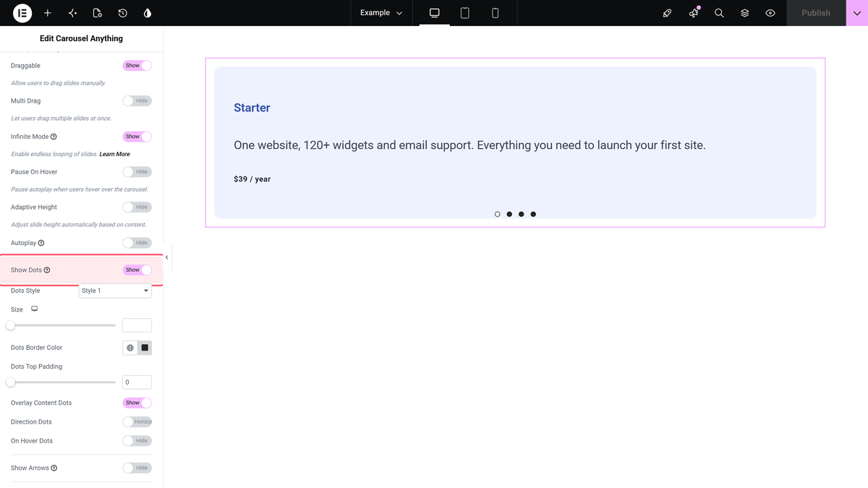868x488 pixels.
Task: Open the Structure layers icon
Action: tap(744, 13)
